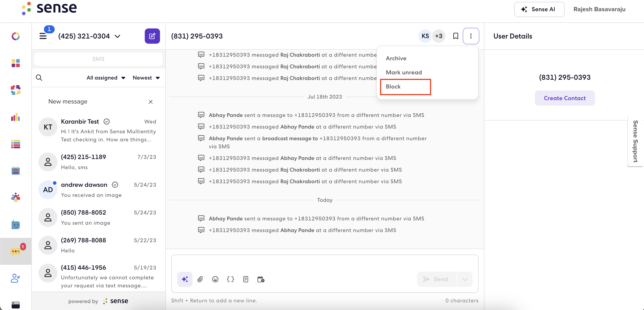The image size is (644, 310).
Task: Open the hamburger menu with notification badge
Action: click(43, 36)
